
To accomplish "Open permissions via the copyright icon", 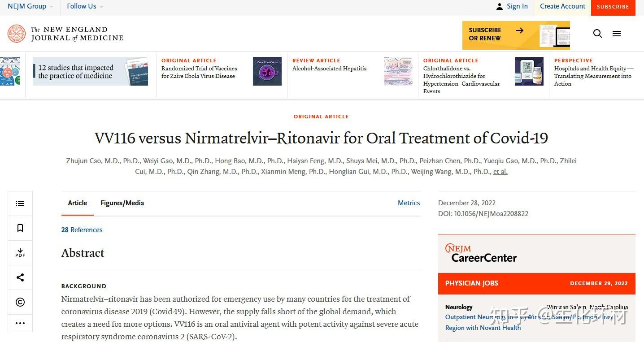I will coord(20,302).
